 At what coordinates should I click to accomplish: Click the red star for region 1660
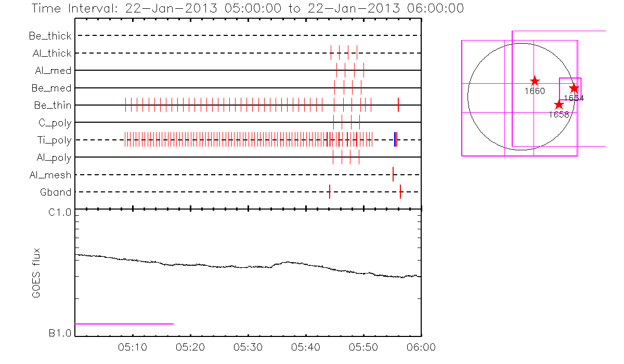click(x=535, y=81)
